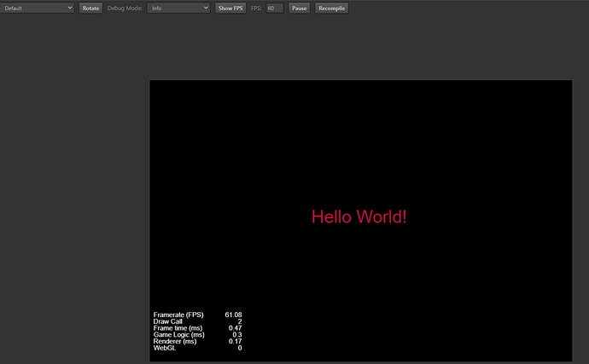The height and width of the screenshot is (364, 589).
Task: Click the WebGL stat label
Action: coord(165,348)
